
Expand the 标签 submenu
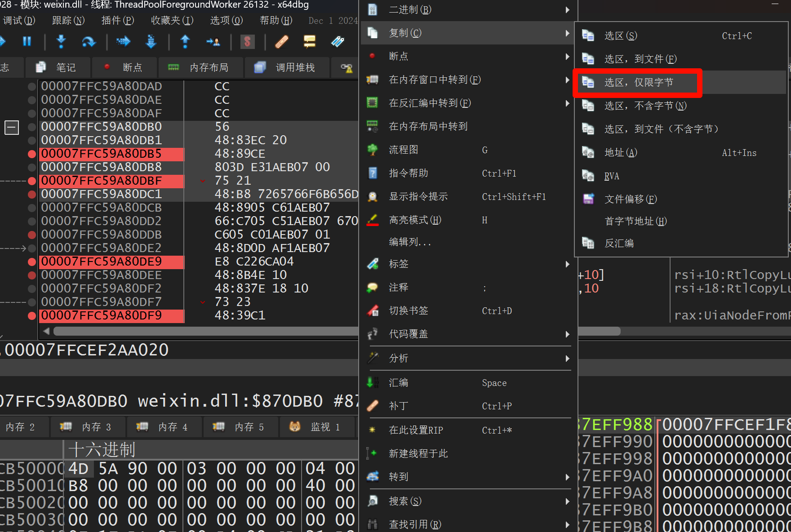[469, 264]
